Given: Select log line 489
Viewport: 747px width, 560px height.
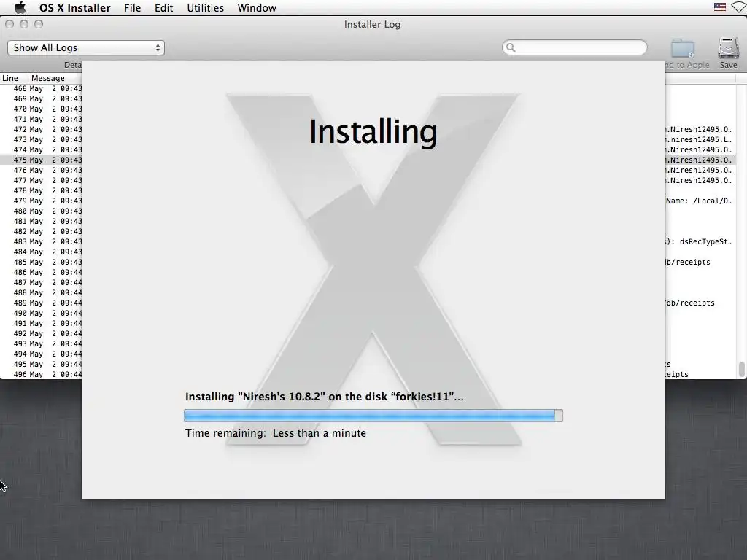Looking at the screenshot, I should pos(41,303).
